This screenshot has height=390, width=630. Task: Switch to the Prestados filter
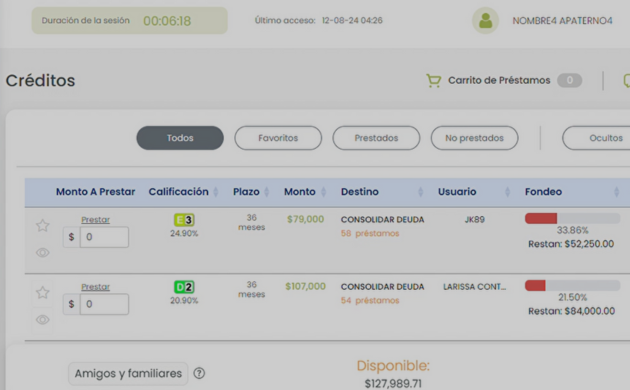376,138
